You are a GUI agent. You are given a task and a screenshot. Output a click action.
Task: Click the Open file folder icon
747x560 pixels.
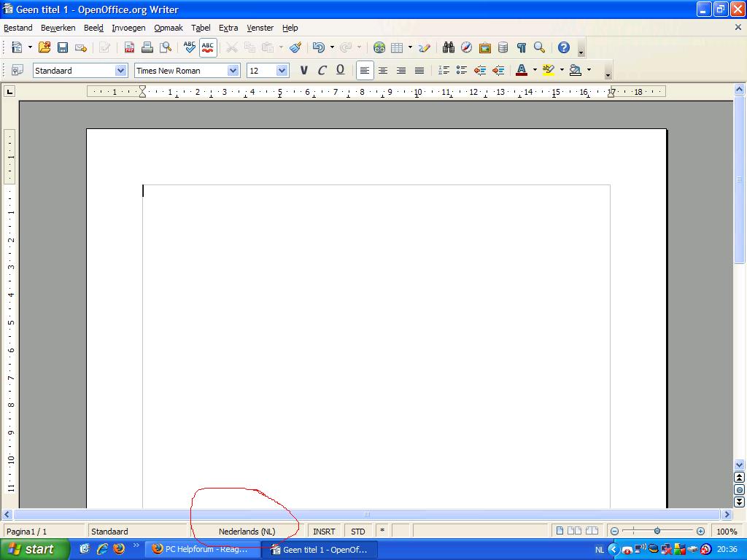click(x=44, y=47)
